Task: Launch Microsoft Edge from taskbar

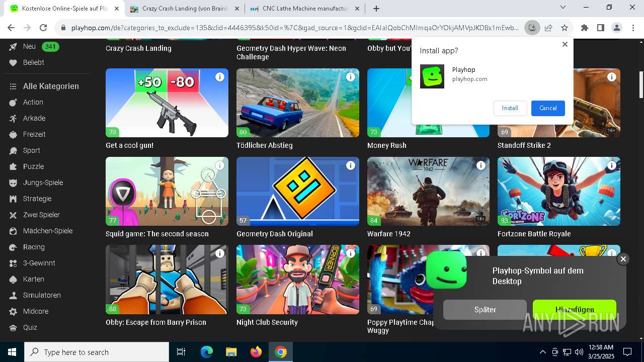Action: pyautogui.click(x=207, y=352)
